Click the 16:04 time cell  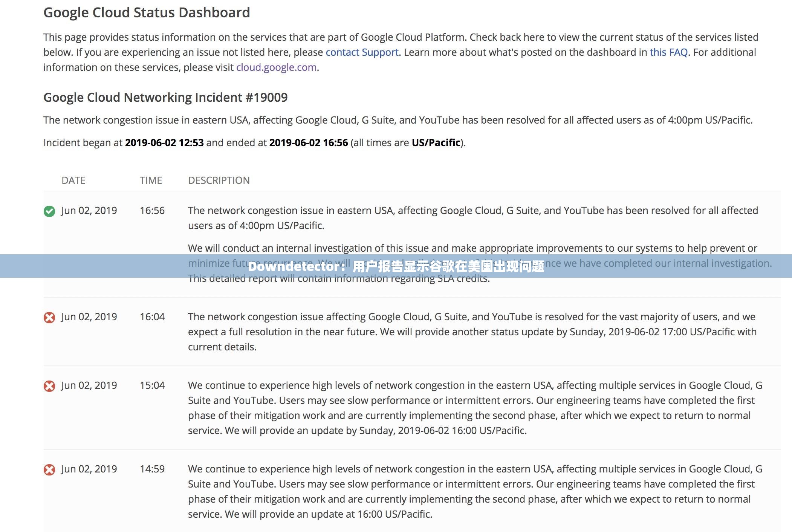[152, 317]
